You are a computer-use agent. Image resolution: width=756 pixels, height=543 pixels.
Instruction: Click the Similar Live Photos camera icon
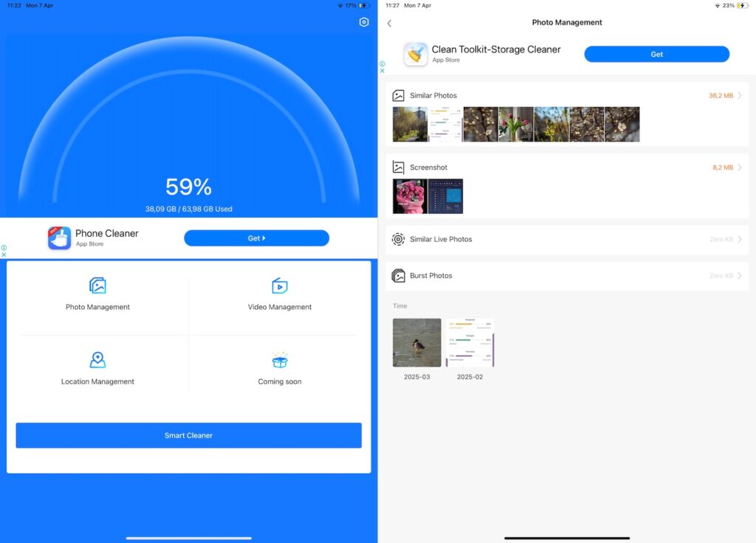click(x=398, y=238)
